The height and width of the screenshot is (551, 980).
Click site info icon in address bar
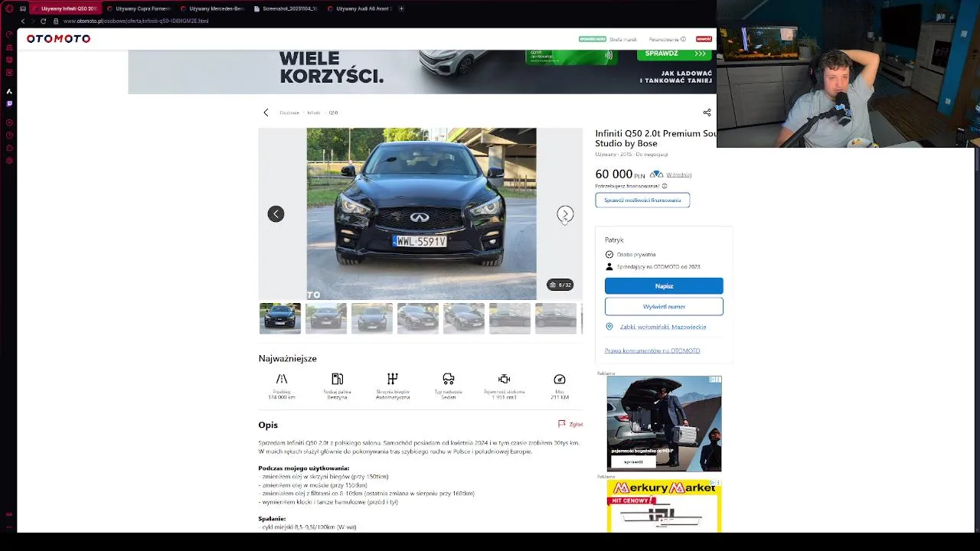[x=57, y=21]
